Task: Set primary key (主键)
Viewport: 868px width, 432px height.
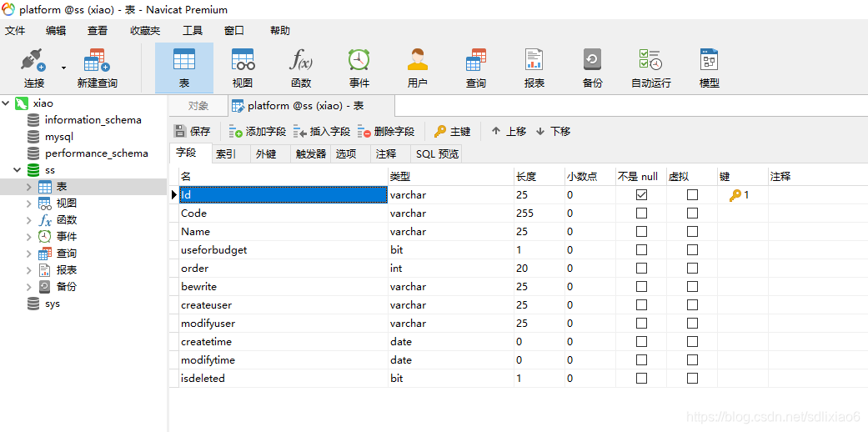Action: click(x=452, y=131)
